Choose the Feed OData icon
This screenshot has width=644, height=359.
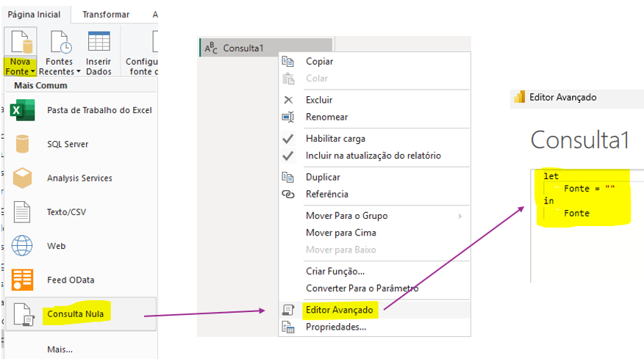22,280
